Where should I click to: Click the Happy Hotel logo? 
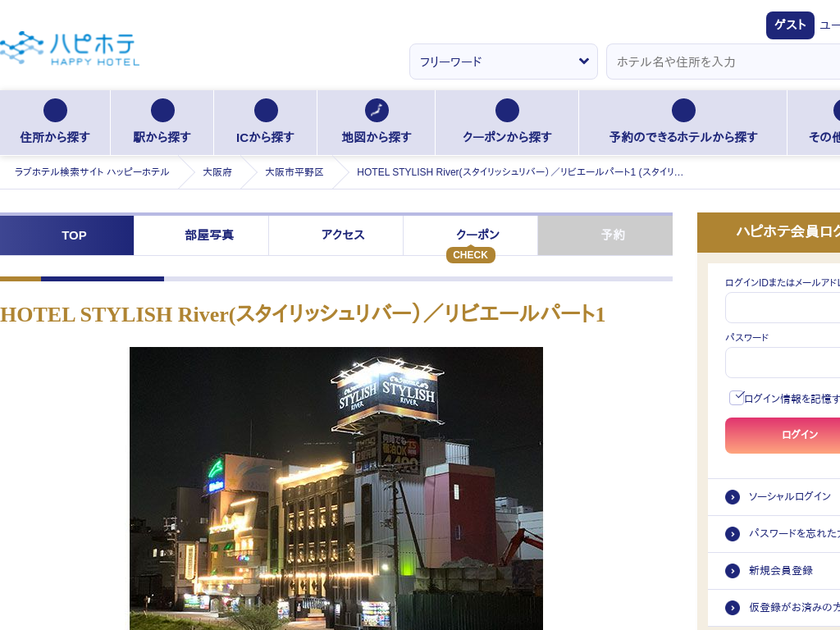coord(70,48)
